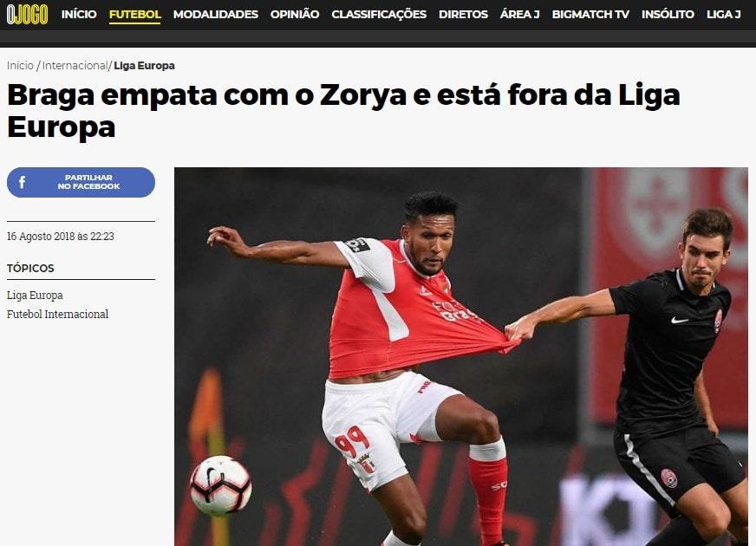Image resolution: width=756 pixels, height=546 pixels.
Task: Open the Futebol Internacional topic link
Action: click(x=57, y=315)
